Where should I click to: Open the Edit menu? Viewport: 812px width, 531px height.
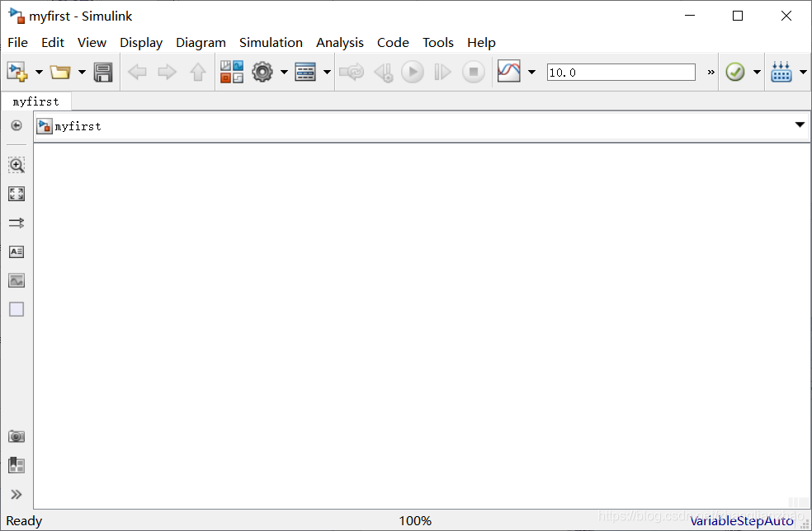[x=53, y=42]
